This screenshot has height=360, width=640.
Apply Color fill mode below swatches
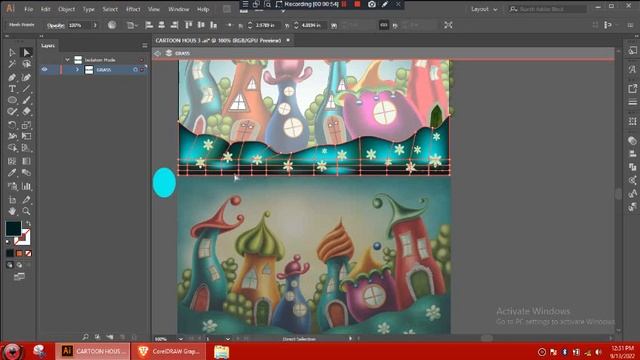click(10, 253)
